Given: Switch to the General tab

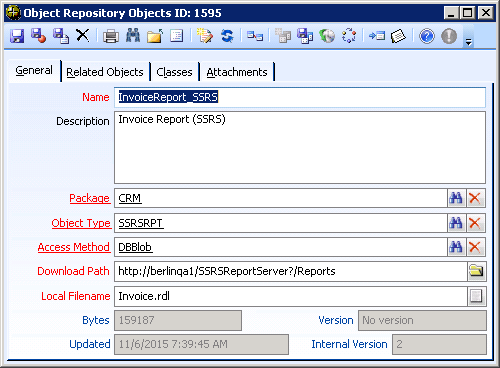Looking at the screenshot, I should pos(34,70).
